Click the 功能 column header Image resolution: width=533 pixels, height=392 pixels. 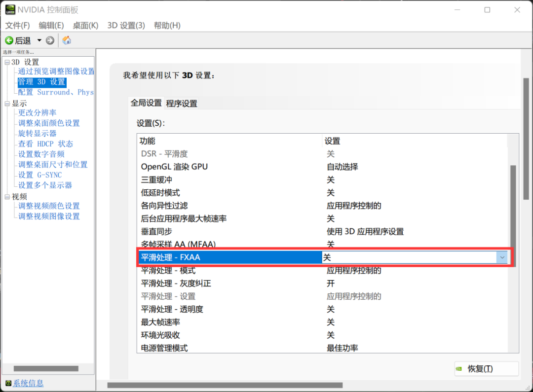tap(229, 141)
